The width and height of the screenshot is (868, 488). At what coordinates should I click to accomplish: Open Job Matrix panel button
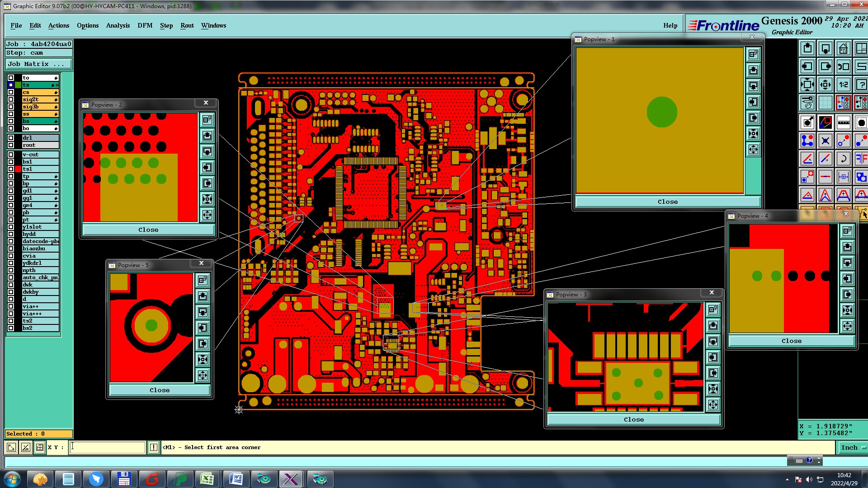point(38,64)
